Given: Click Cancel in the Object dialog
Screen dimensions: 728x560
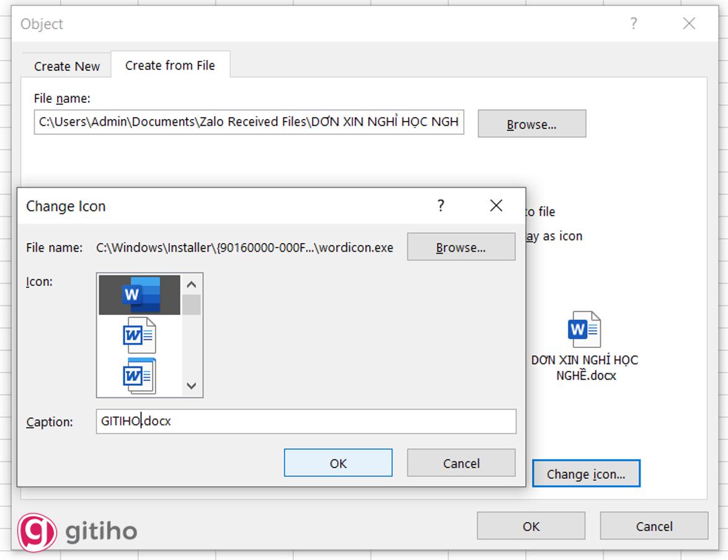Looking at the screenshot, I should coord(654,526).
